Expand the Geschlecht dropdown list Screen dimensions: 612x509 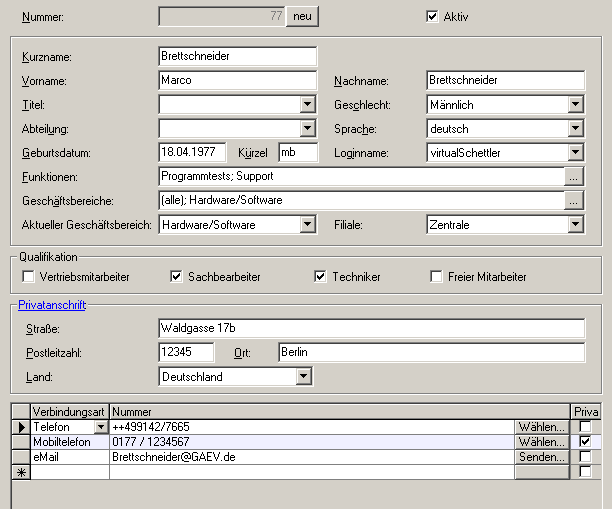pos(575,104)
